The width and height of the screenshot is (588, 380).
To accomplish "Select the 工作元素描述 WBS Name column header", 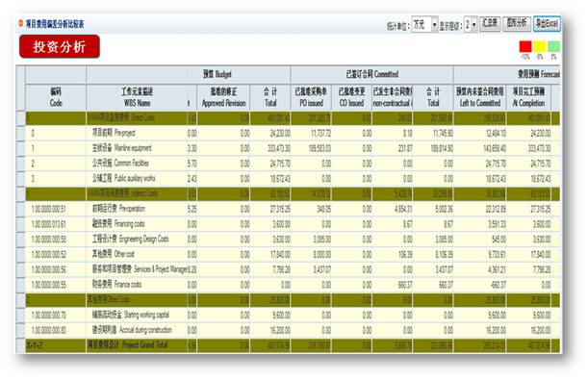I will [137, 97].
